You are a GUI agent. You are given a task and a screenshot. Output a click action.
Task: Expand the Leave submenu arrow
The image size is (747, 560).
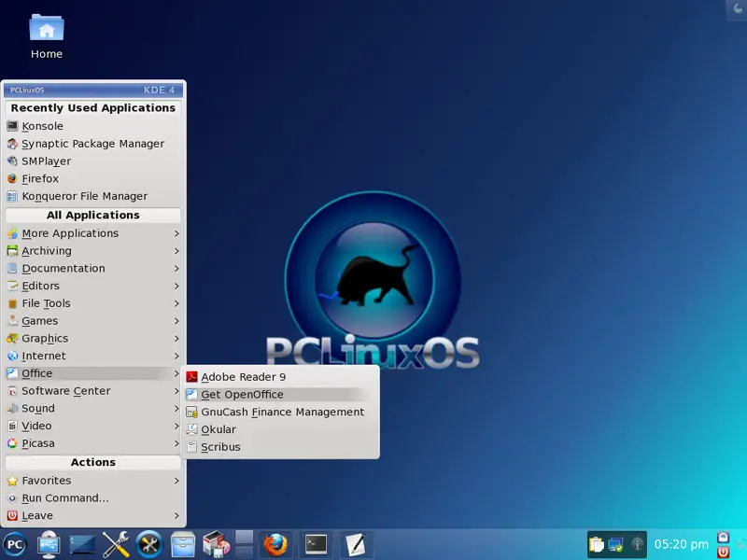(176, 516)
